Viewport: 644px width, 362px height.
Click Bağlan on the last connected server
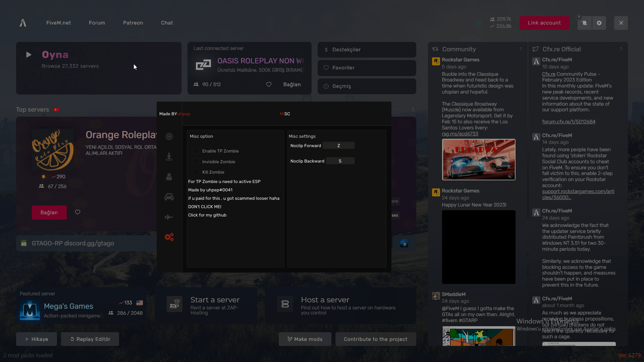[x=292, y=84]
